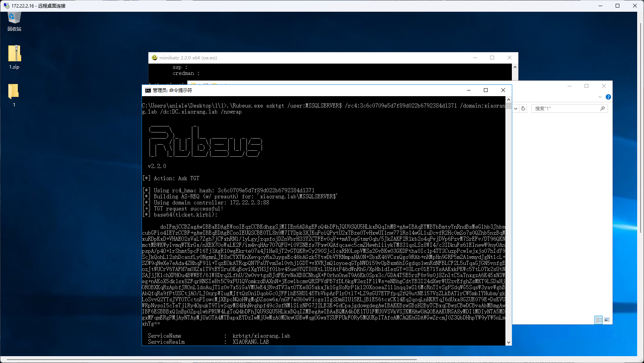The width and height of the screenshot is (644, 363).
Task: Click the 'credman :' line in mimikatz
Action: tap(186, 73)
